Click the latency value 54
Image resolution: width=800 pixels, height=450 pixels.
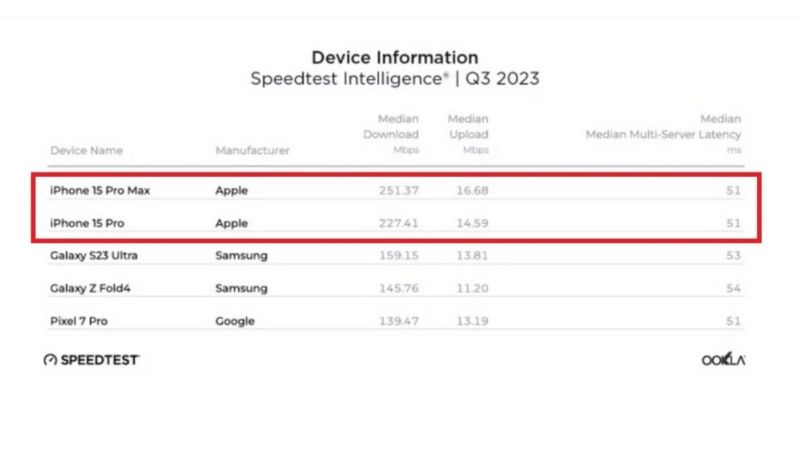point(734,288)
